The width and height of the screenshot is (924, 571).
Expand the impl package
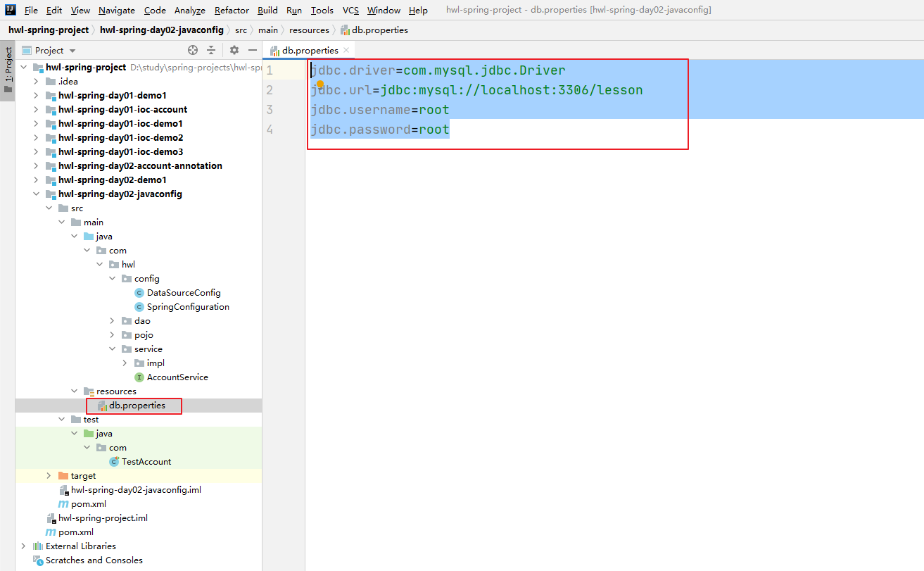(x=125, y=363)
